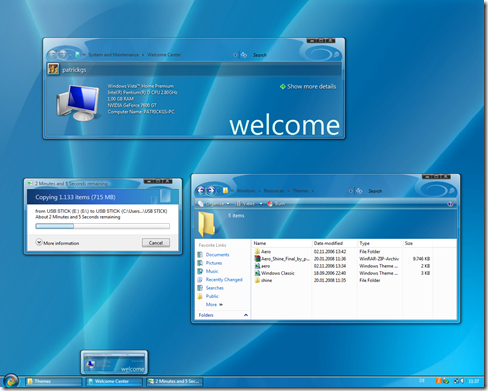Click the folder icon in Themes address bar
This screenshot has height=391, width=488.
tap(226, 191)
